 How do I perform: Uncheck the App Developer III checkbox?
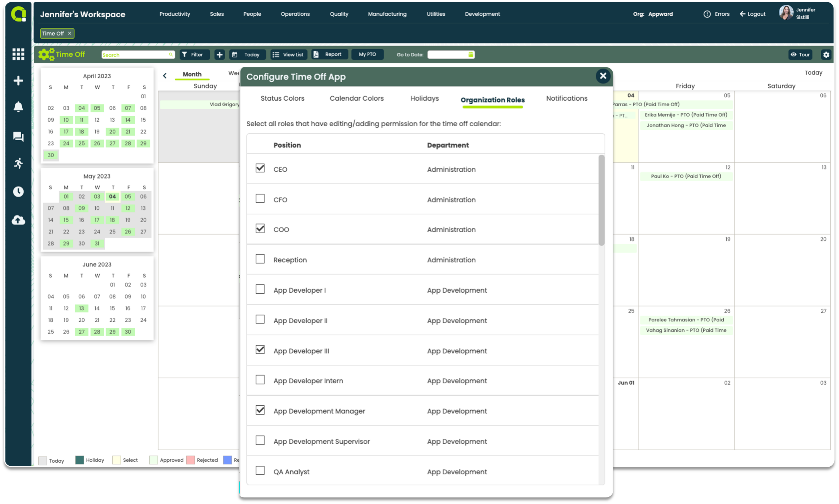pyautogui.click(x=260, y=349)
